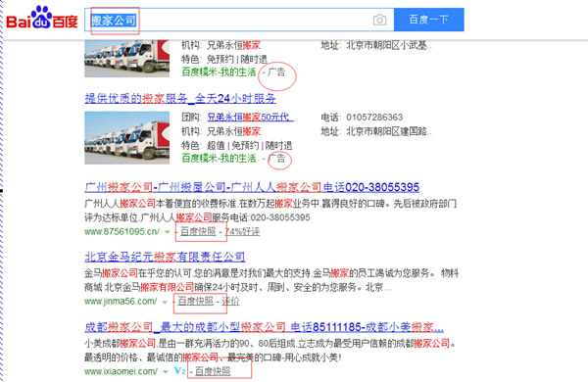Click the 评价 link for jinma56.com
This screenshot has width=588, height=382.
coord(230,301)
